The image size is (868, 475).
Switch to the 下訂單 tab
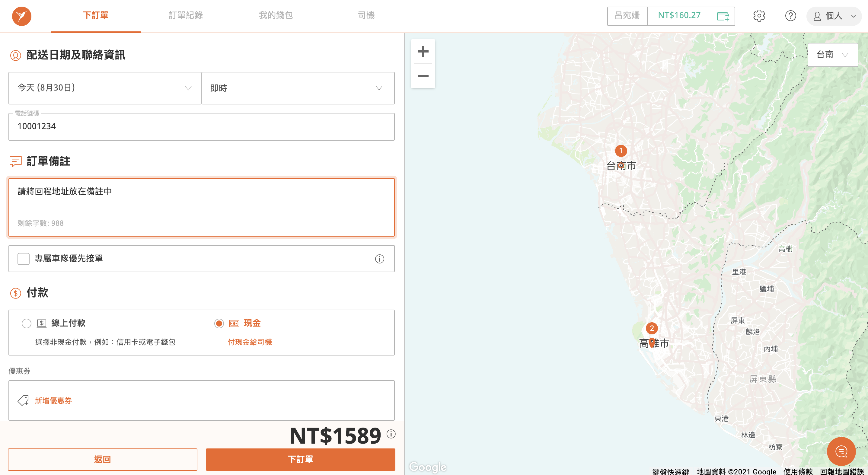point(96,15)
